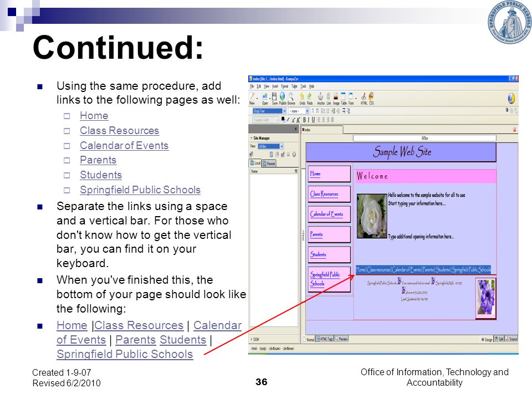The width and height of the screenshot is (532, 399).
Task: Select the Source view button
Action: [511, 339]
